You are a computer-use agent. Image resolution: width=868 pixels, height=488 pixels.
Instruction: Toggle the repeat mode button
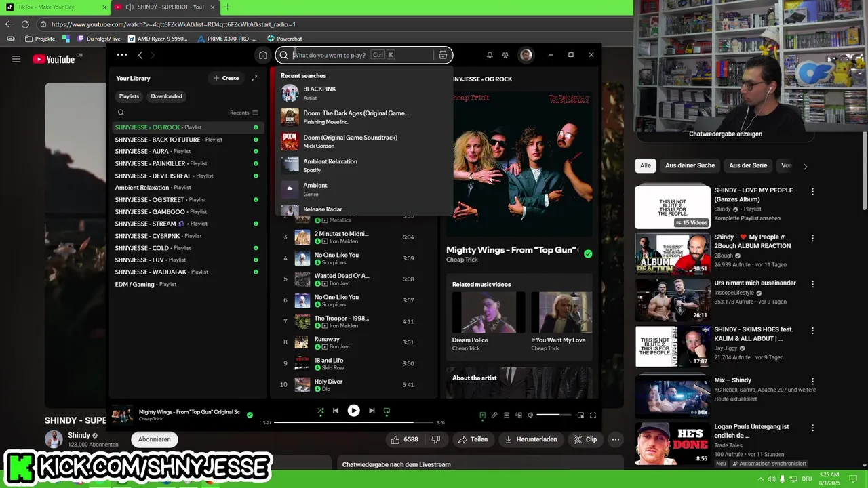coord(387,411)
